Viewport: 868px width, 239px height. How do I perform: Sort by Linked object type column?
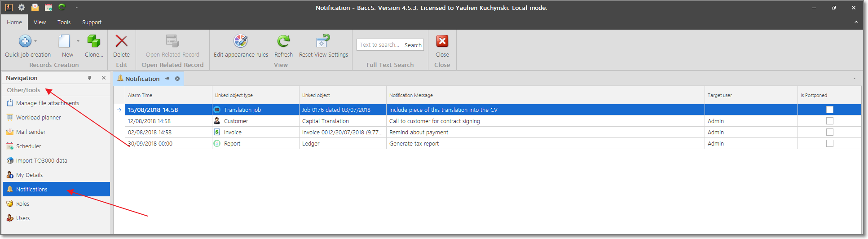tap(256, 95)
